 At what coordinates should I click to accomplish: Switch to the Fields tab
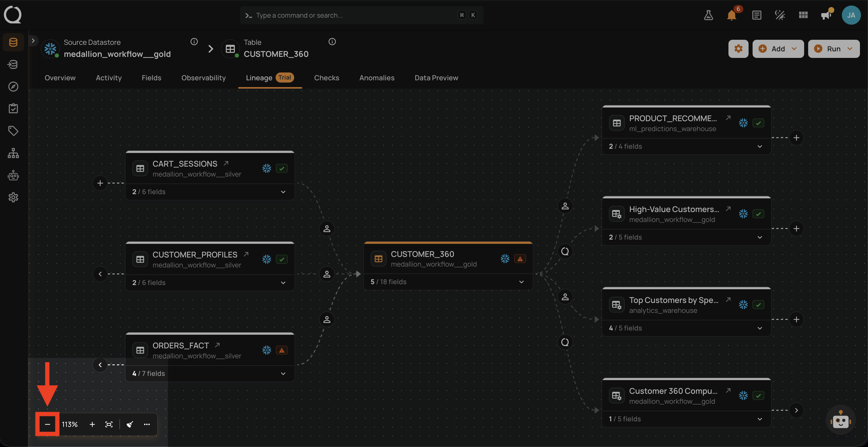click(x=151, y=78)
